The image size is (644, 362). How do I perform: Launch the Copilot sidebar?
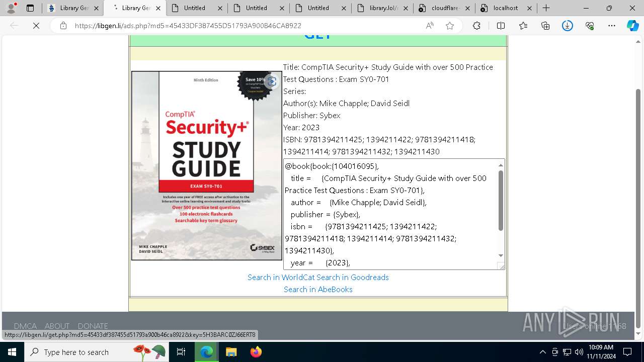(632, 26)
